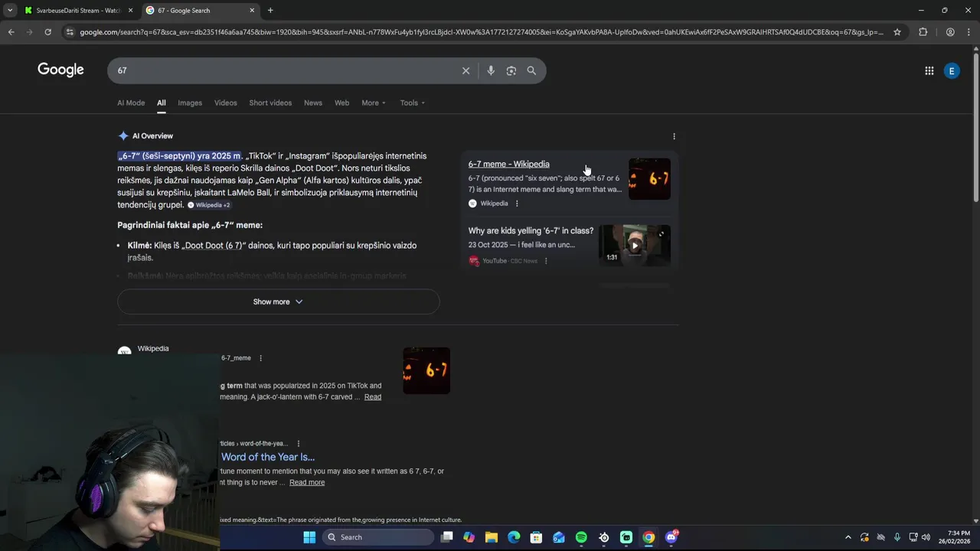Open a new browser tab
980x551 pixels.
pos(270,11)
